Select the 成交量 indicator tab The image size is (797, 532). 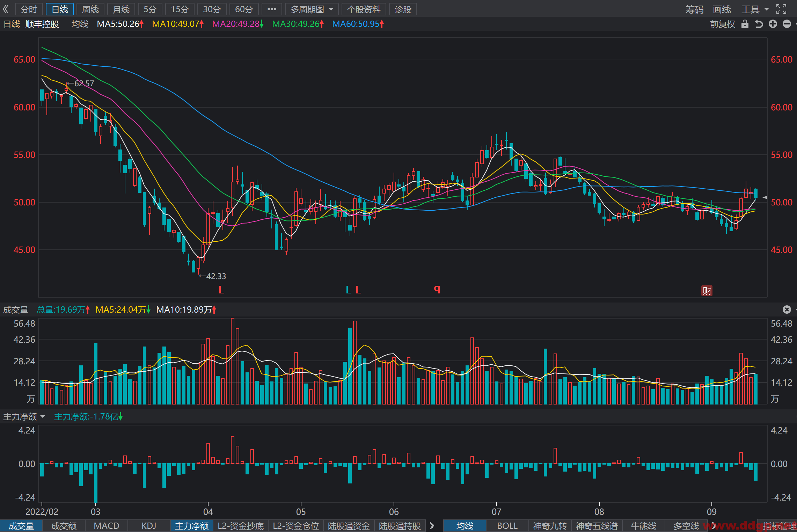[x=21, y=526]
